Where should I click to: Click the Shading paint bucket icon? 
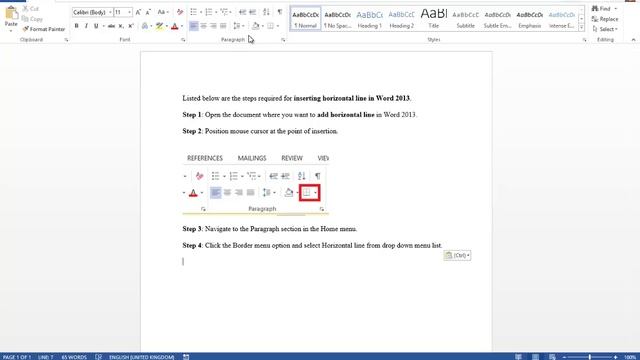tap(256, 26)
